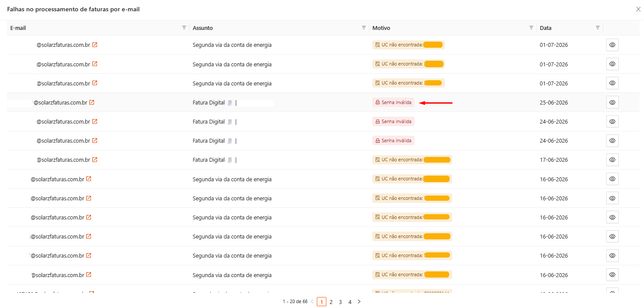Open filter for E-mail column

[184, 28]
